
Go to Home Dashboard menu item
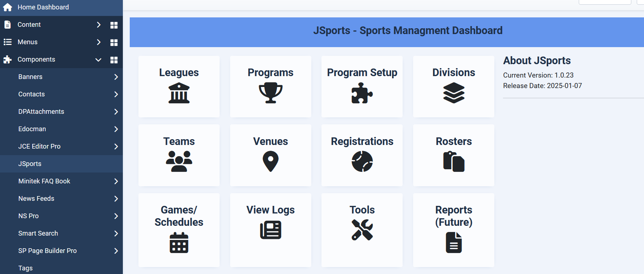62,7
